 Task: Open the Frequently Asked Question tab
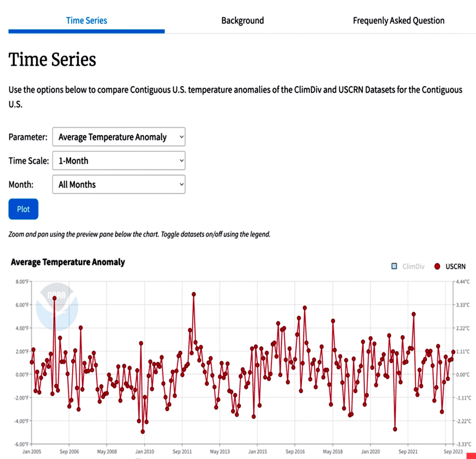[x=398, y=20]
